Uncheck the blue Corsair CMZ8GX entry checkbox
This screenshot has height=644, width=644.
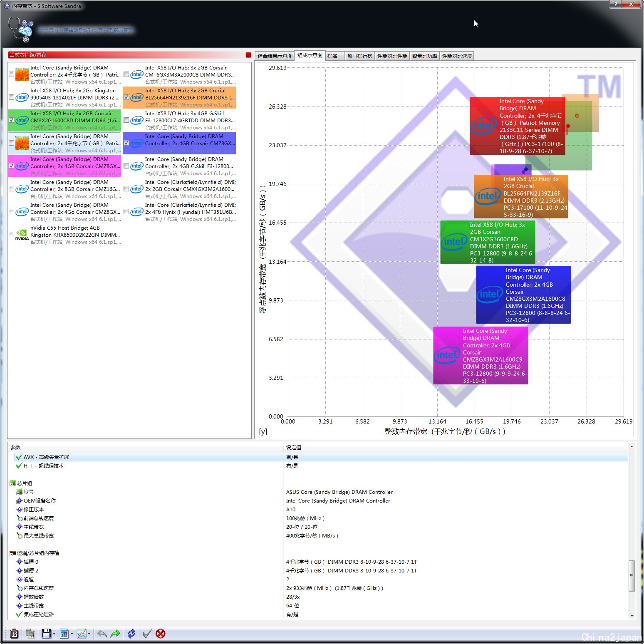126,143
